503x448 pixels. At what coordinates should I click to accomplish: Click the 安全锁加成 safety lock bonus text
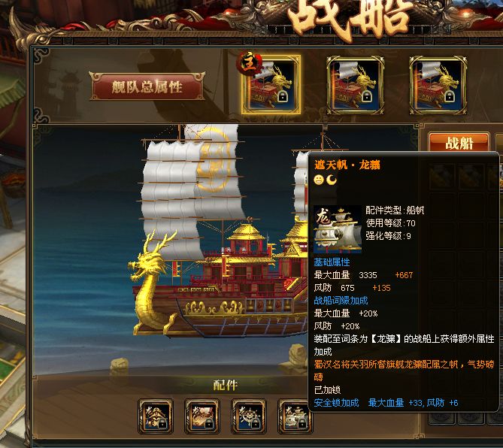[x=336, y=403]
